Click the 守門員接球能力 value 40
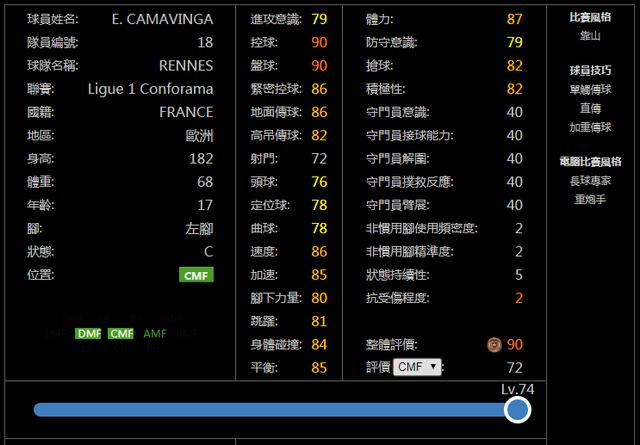640x445 pixels. [x=514, y=136]
